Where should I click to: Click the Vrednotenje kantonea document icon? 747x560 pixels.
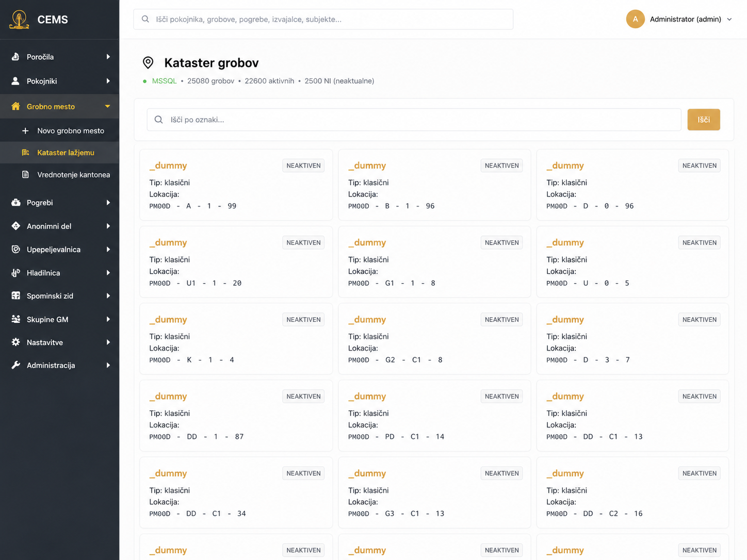pyautogui.click(x=25, y=175)
